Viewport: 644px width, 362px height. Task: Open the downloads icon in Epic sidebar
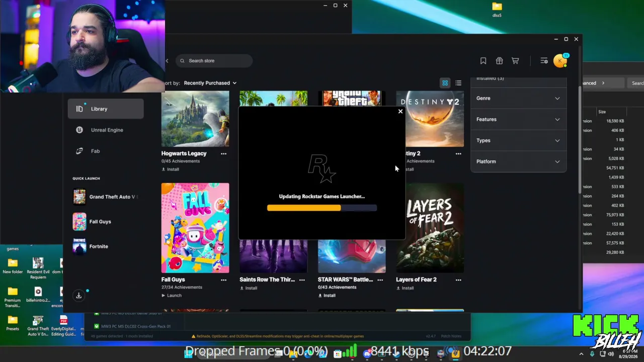click(x=79, y=296)
